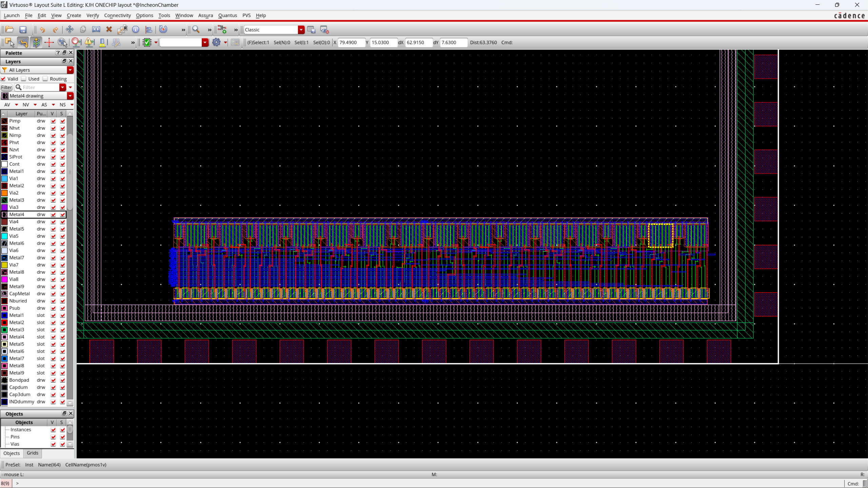Click the Undo arrow icon
868x488 pixels.
42,30
